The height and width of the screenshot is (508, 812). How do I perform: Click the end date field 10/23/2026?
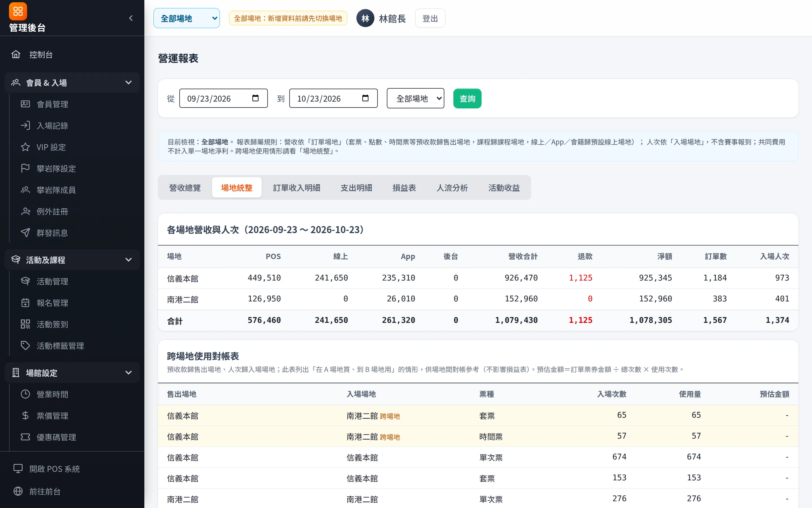click(334, 98)
